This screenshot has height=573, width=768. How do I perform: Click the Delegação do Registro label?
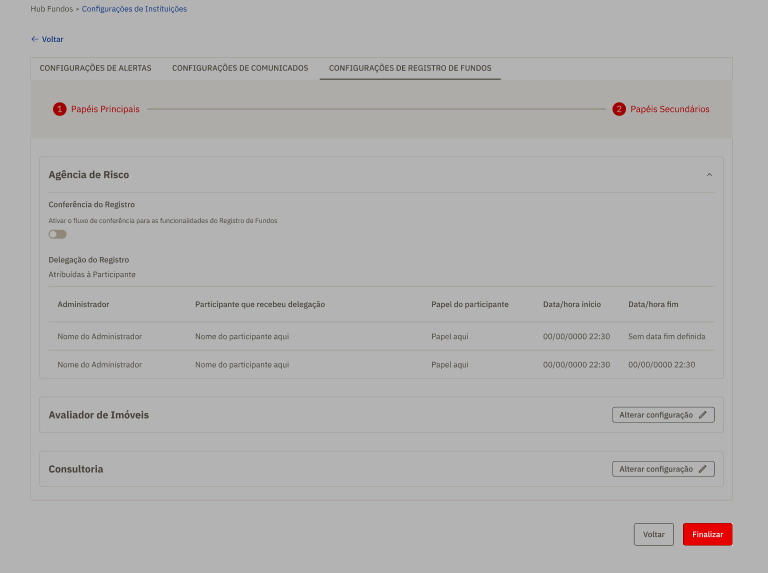(89, 260)
